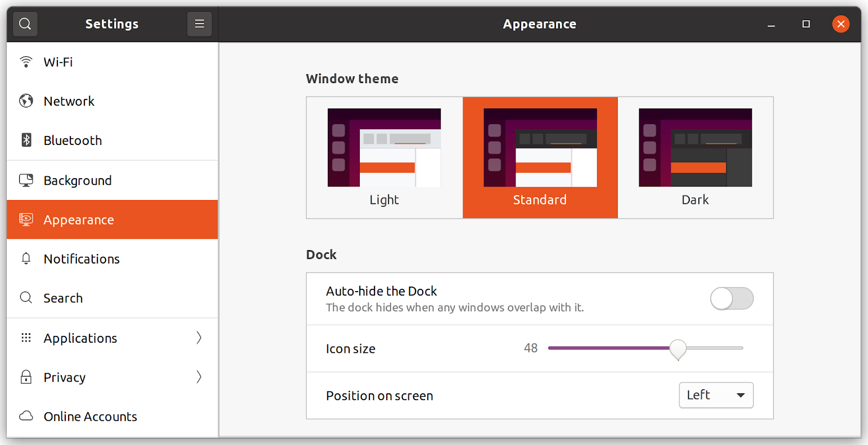Click the Light theme preview thumbnail
This screenshot has width=868, height=445.
point(384,148)
